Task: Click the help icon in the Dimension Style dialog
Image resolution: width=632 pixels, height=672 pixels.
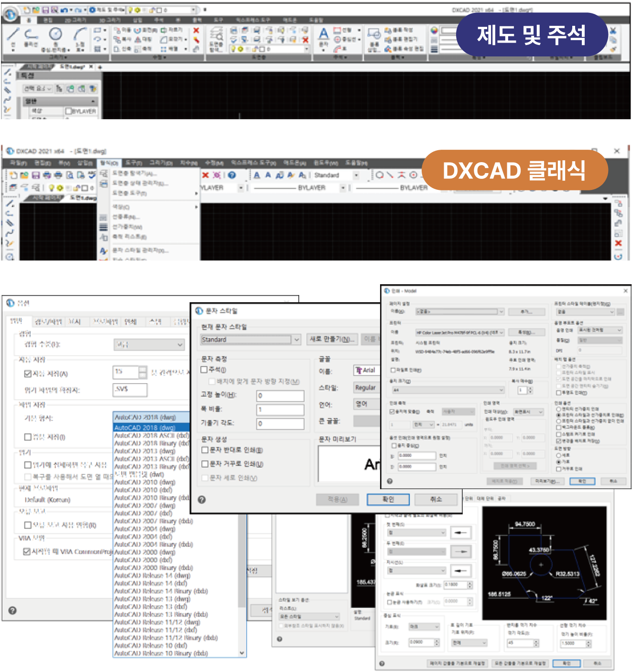Action: point(382,663)
